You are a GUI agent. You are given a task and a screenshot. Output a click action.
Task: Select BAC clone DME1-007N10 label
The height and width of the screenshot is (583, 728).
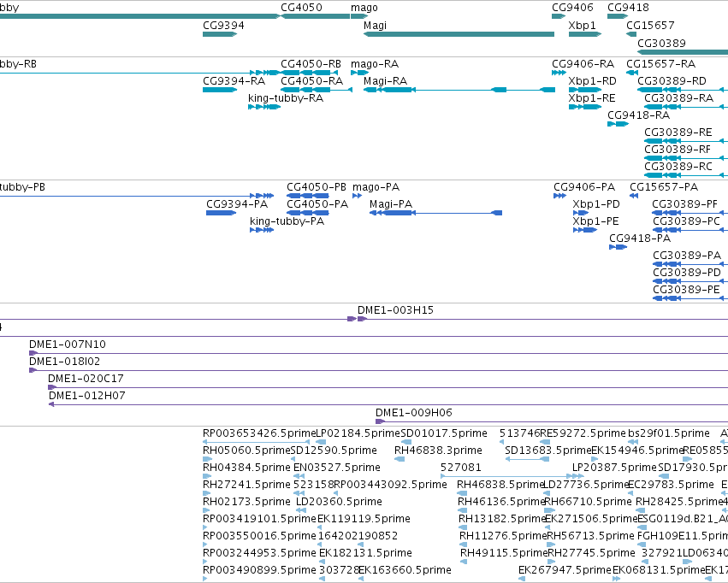pyautogui.click(x=68, y=345)
